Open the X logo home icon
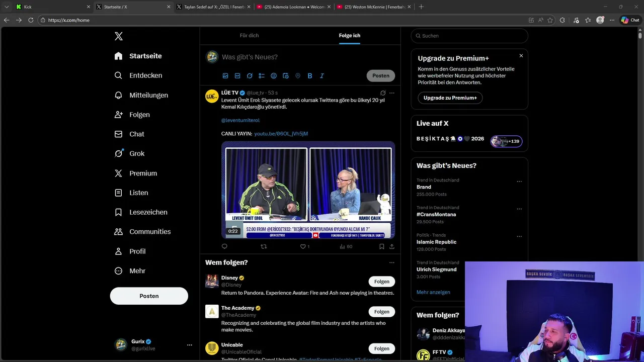This screenshot has width=644, height=362. [x=119, y=36]
